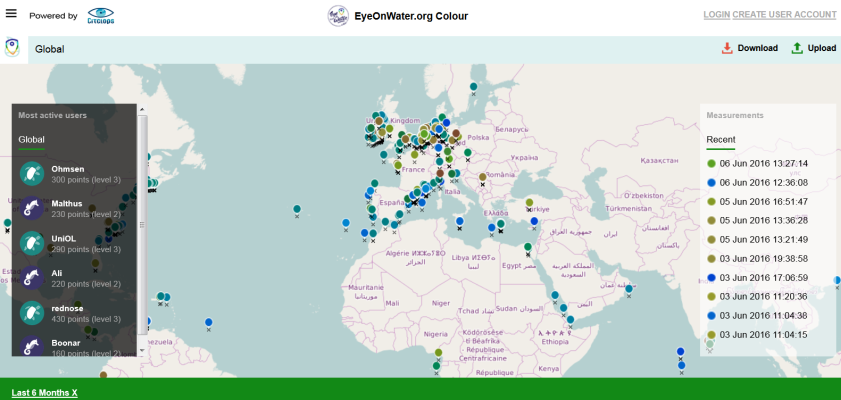
Task: Click user name Malthus
Action: click(67, 204)
